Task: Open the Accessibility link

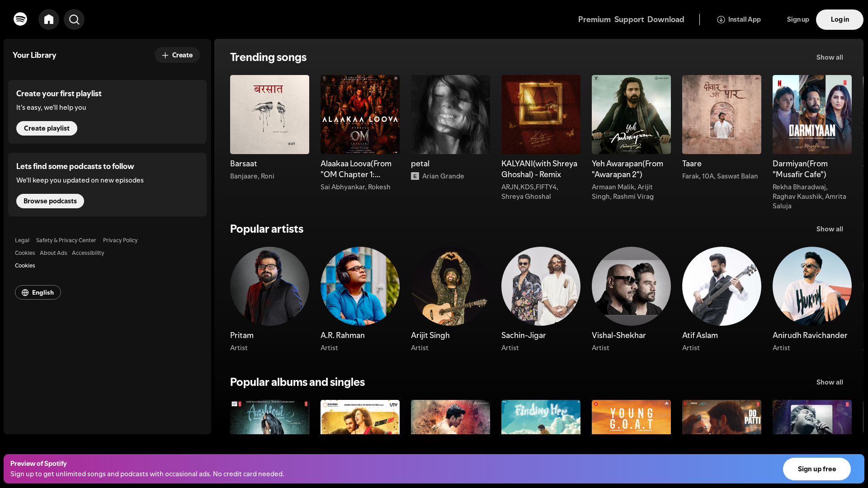Action: (88, 253)
